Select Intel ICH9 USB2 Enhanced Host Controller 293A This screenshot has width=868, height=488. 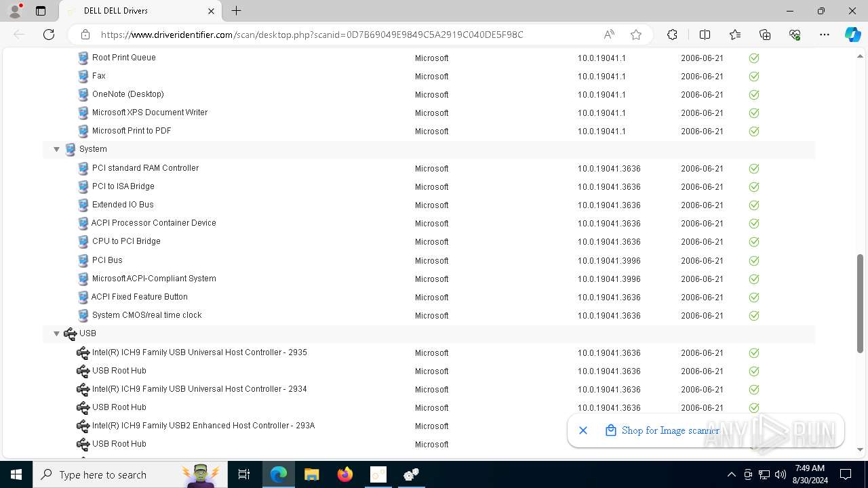[203, 426]
